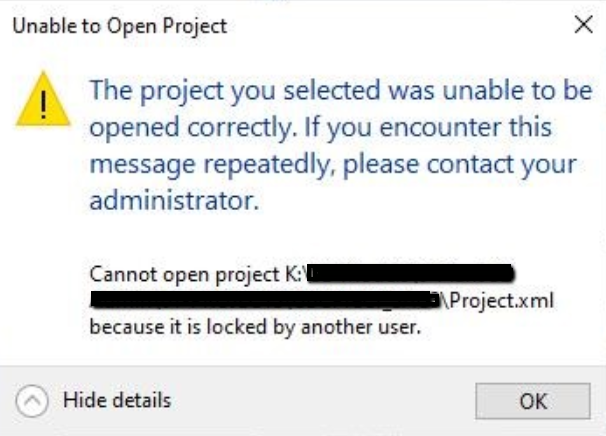Click the Unable to Open Project title text
606x436 pixels.
119,26
